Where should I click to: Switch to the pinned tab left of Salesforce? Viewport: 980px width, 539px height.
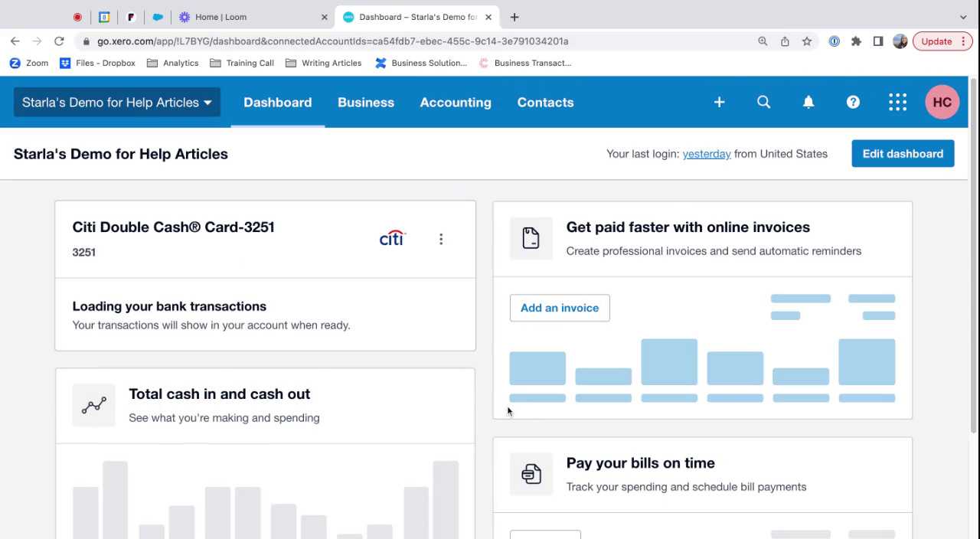tap(131, 17)
